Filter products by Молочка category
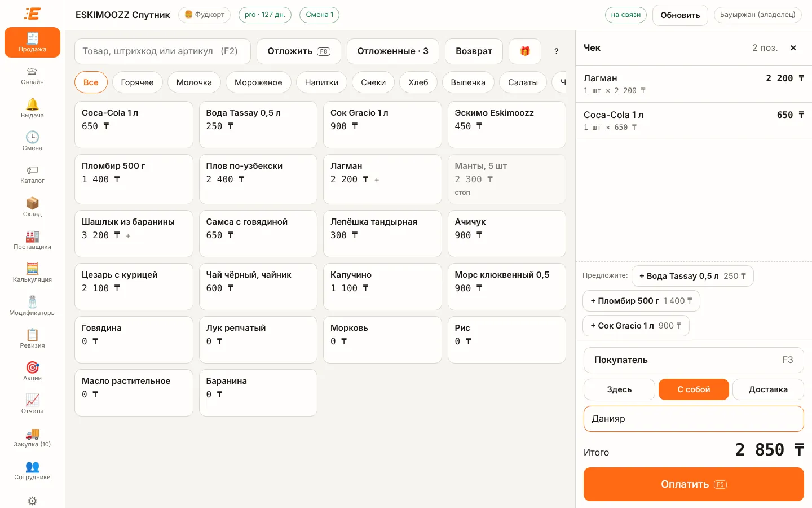Screen dimensions: 812x508 point(194,82)
